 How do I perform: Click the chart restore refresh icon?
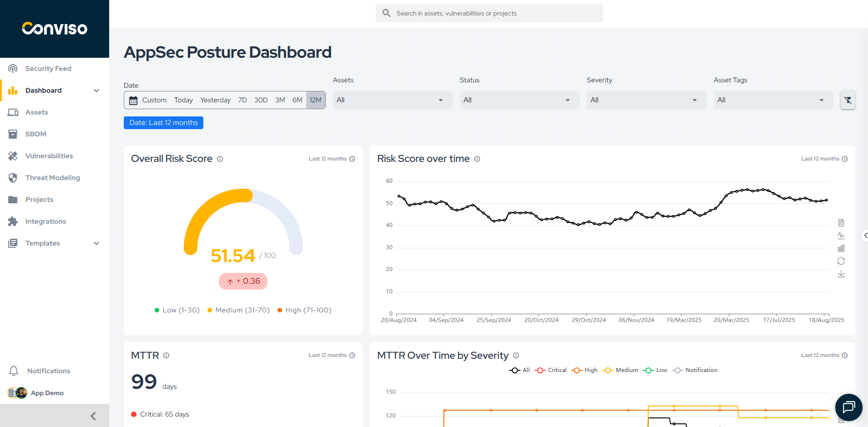click(841, 261)
